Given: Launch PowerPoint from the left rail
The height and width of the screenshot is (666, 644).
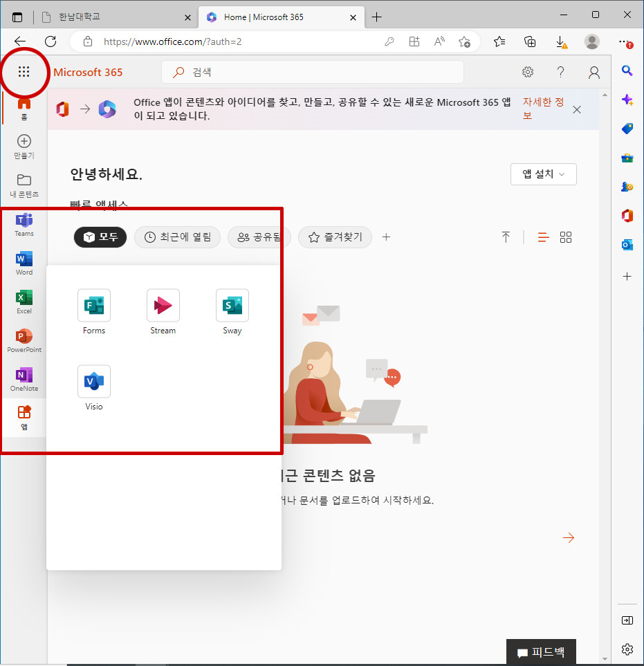Looking at the screenshot, I should (x=24, y=341).
